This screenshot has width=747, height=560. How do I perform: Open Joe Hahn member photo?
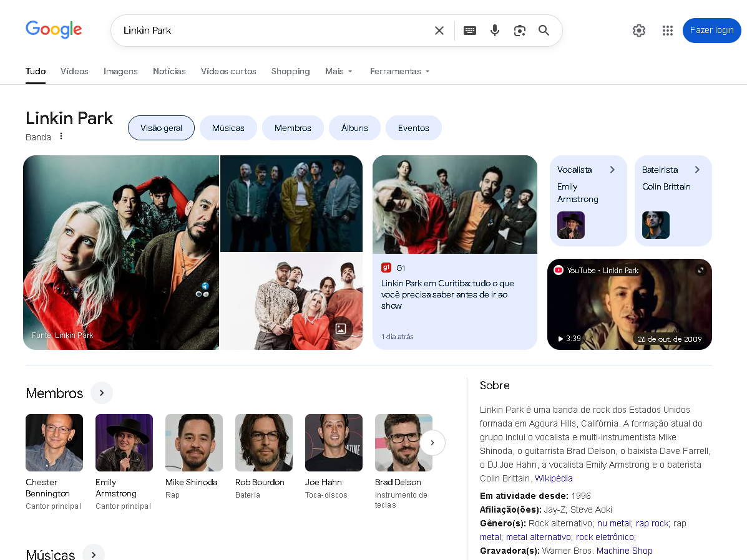point(333,442)
